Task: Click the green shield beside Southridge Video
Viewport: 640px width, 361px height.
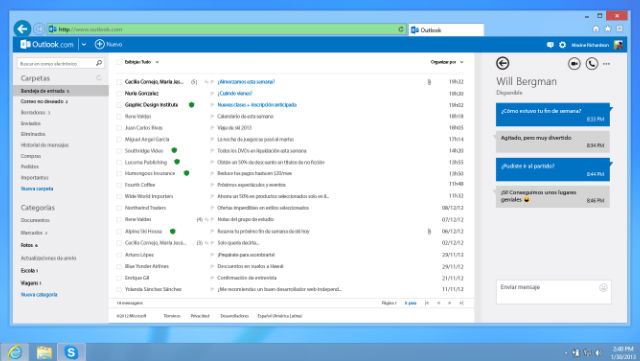Action: pos(174,150)
